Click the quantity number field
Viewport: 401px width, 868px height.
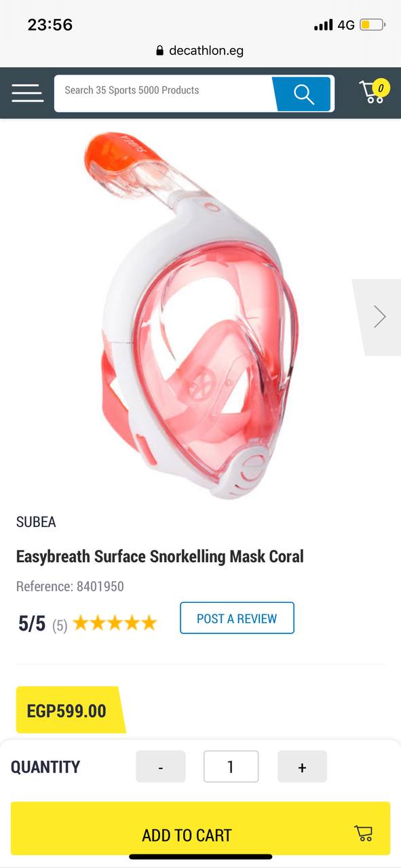pyautogui.click(x=231, y=767)
